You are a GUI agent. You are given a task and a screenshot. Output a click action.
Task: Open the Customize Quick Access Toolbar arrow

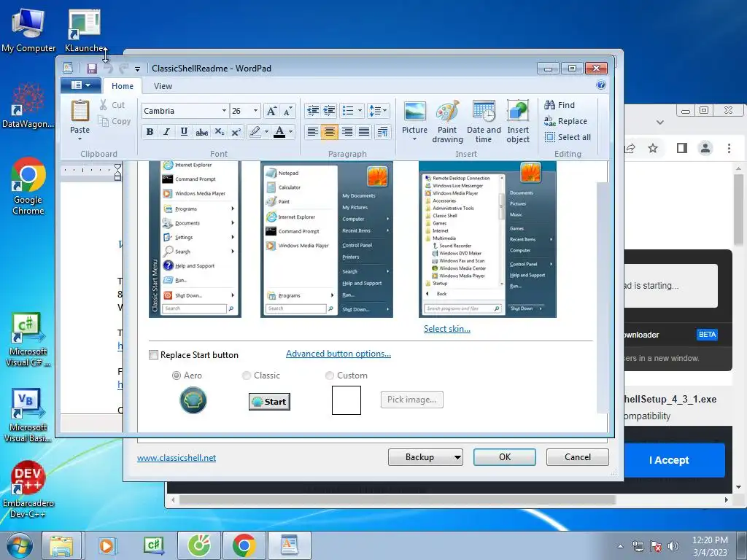point(137,69)
